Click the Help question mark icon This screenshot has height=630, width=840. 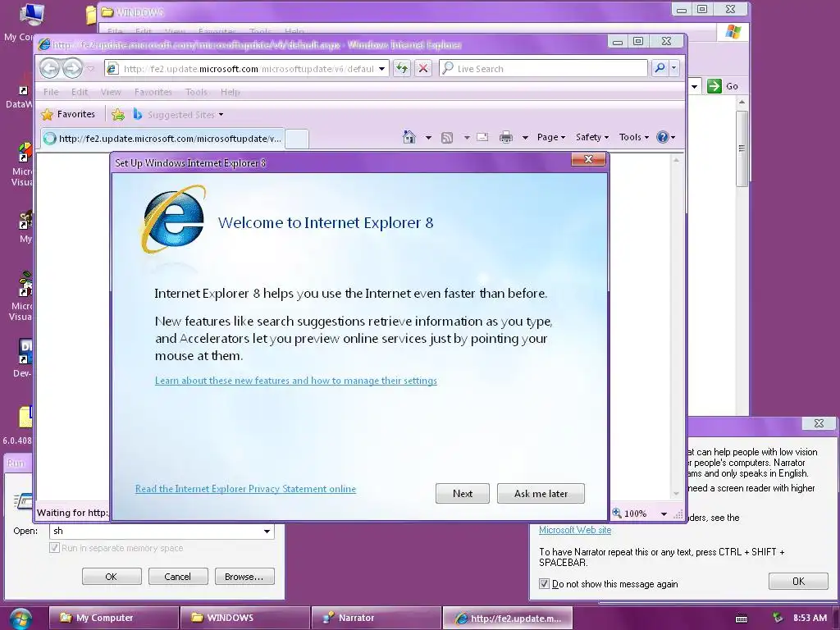[663, 137]
